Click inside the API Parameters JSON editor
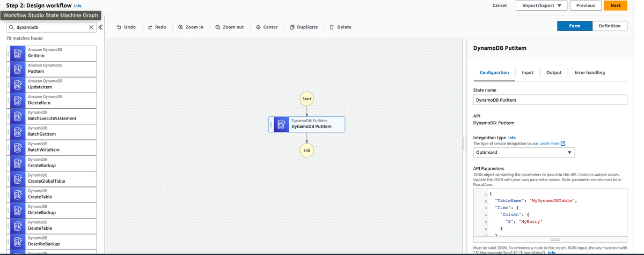 click(x=550, y=212)
